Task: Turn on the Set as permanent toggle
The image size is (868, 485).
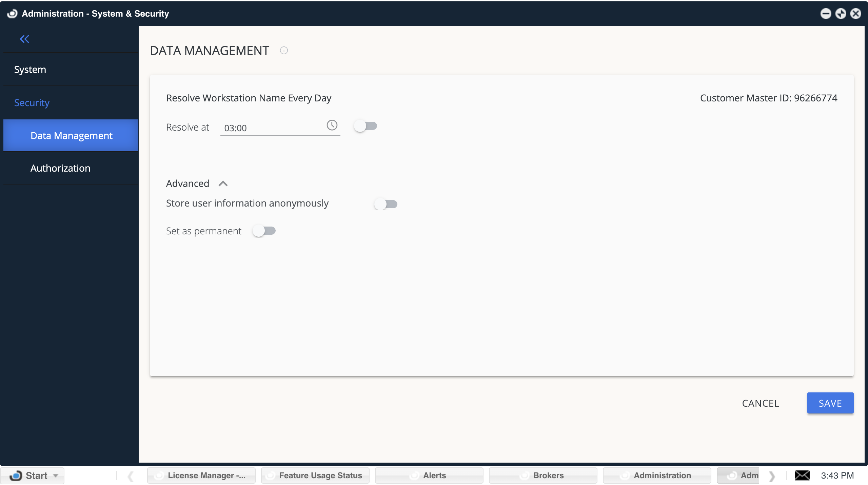Action: tap(264, 231)
